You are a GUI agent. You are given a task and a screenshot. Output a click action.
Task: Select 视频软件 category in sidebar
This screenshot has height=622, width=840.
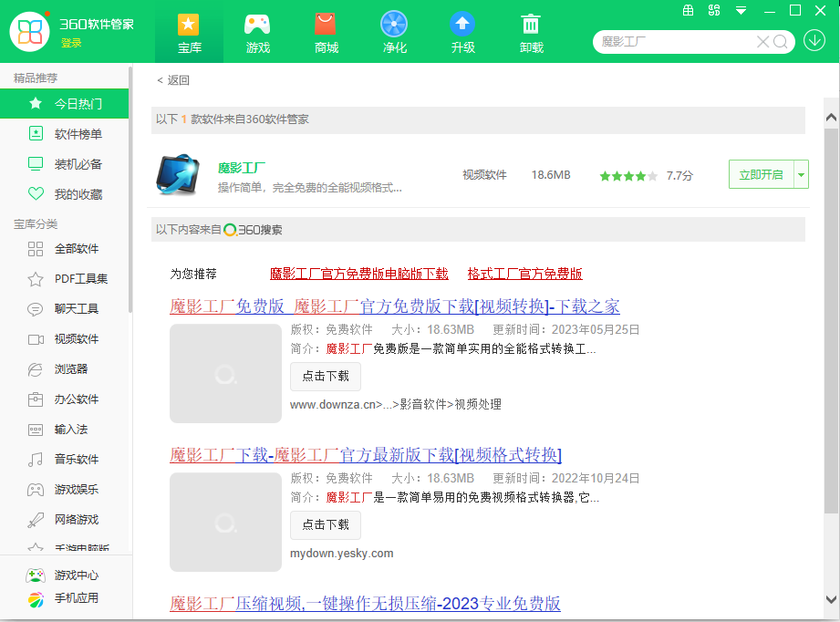click(x=64, y=339)
